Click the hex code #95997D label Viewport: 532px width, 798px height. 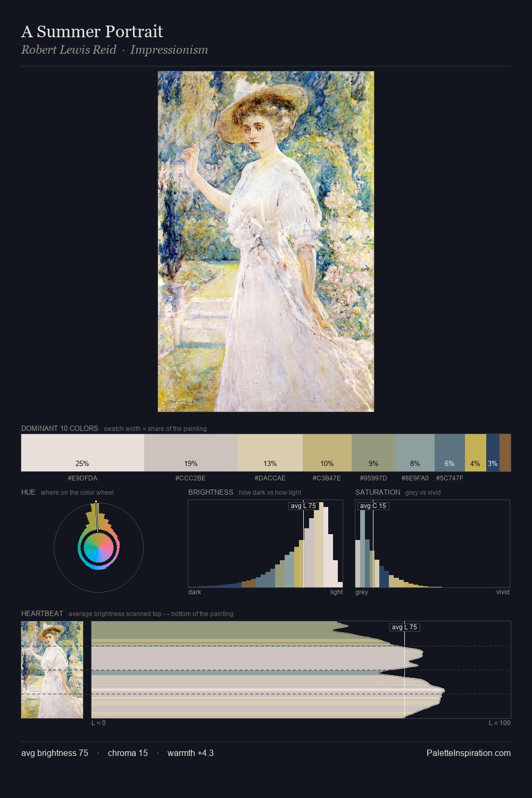(373, 478)
